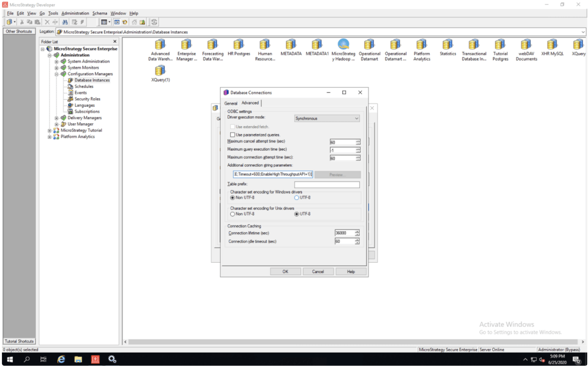588x366 pixels.
Task: Open Internet Explorer from the taskbar
Action: 61,359
